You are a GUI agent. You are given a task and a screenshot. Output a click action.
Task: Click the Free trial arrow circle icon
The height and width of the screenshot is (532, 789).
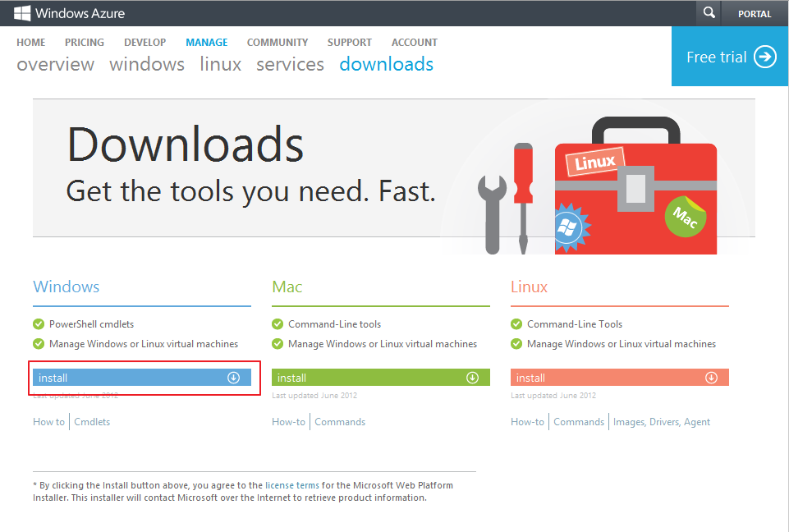click(765, 57)
